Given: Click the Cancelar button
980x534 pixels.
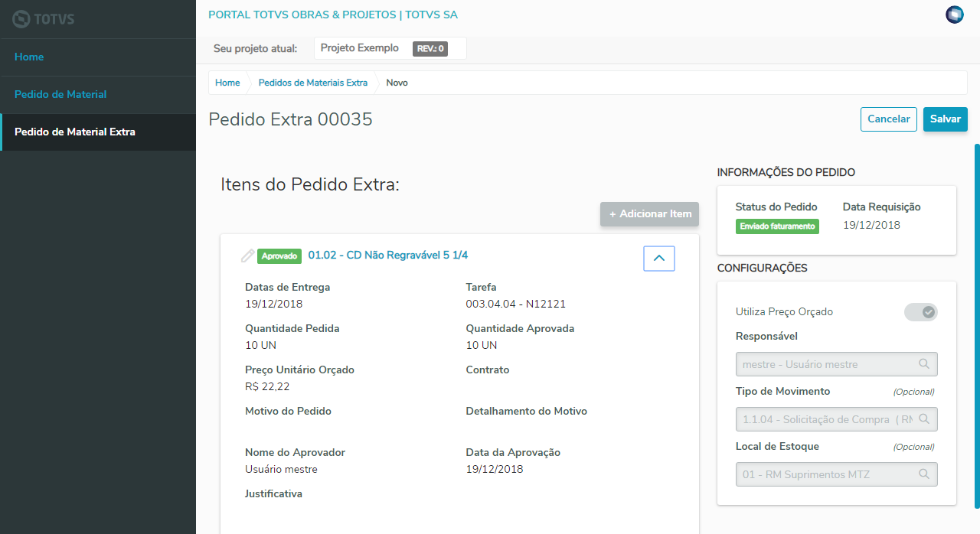Looking at the screenshot, I should click(889, 119).
